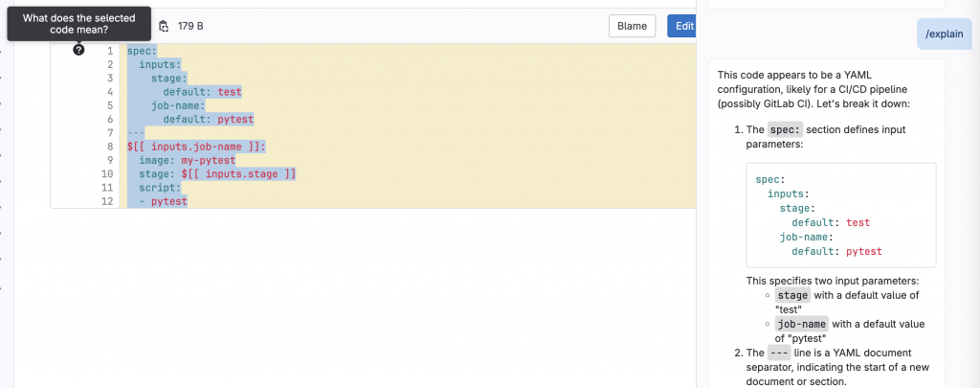The height and width of the screenshot is (388, 980).
Task: Jump to line number 7 in the gutter
Action: [110, 132]
